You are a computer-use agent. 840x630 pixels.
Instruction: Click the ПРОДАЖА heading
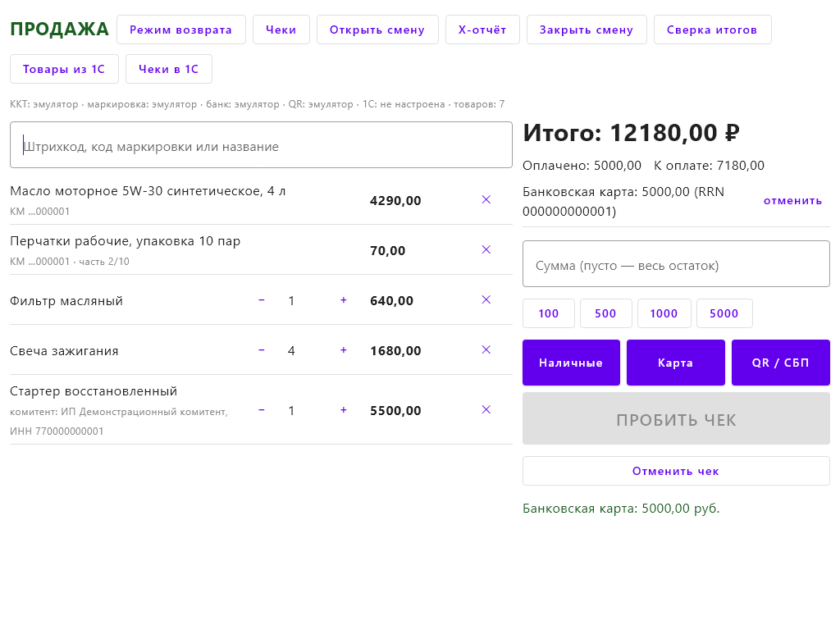click(59, 30)
